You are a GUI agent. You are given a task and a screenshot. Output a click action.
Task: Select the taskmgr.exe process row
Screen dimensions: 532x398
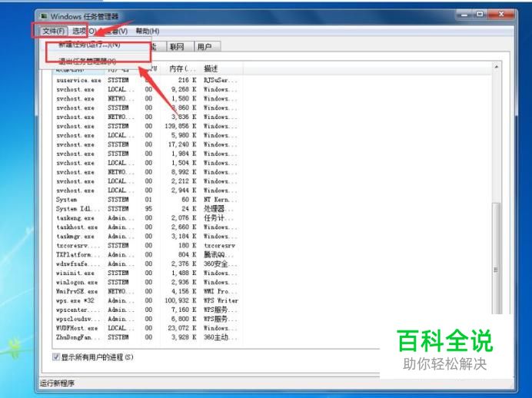click(147, 236)
